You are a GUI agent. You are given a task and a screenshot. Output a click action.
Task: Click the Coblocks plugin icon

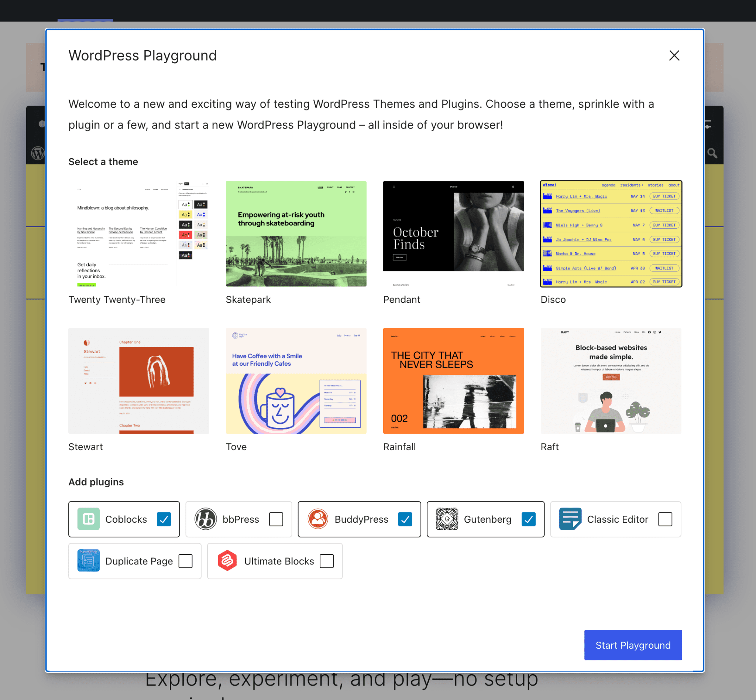pos(87,519)
